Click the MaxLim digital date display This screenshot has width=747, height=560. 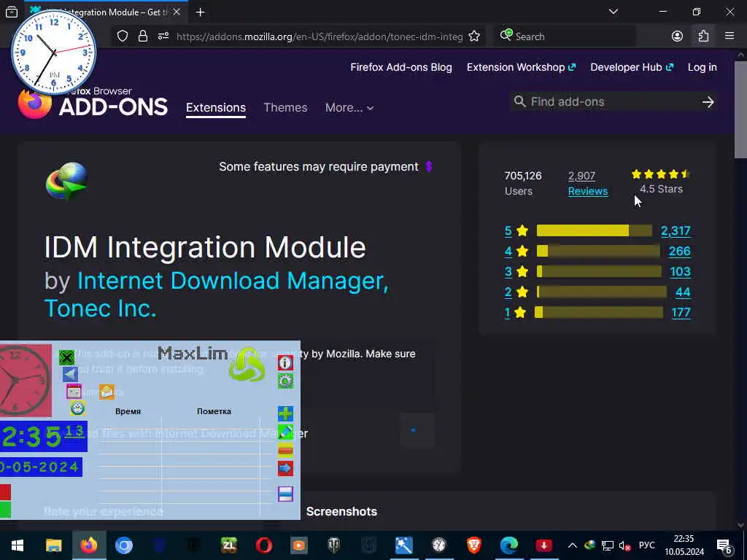coord(41,467)
